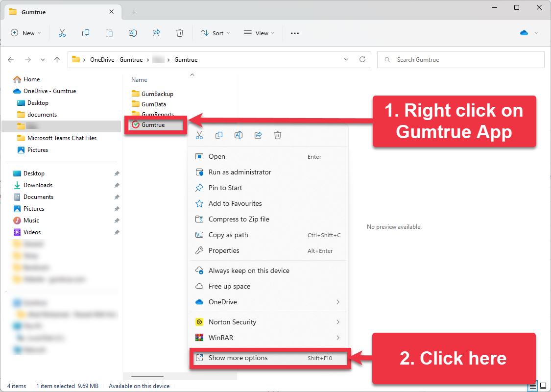The width and height of the screenshot is (551, 392).
Task: Open a new tab with the plus button
Action: point(134,12)
